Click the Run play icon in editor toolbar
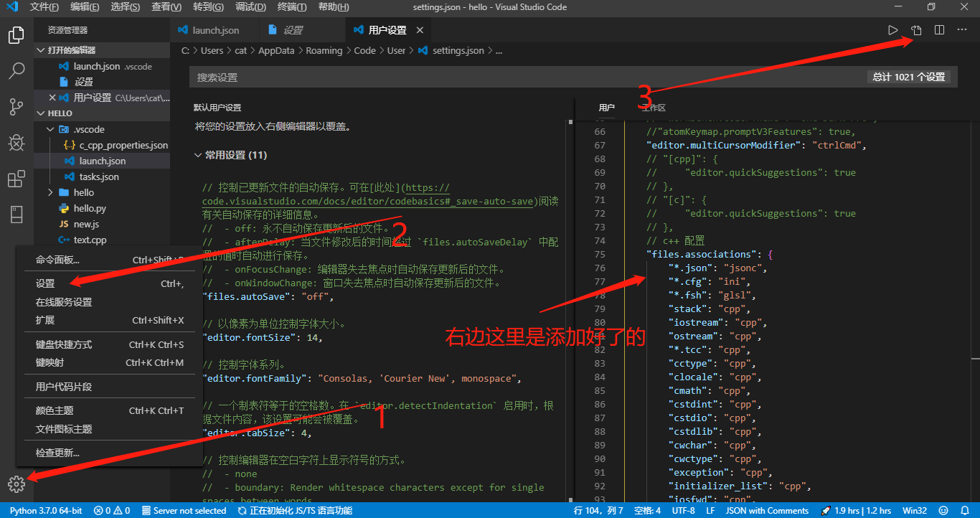The image size is (980, 518). point(892,30)
